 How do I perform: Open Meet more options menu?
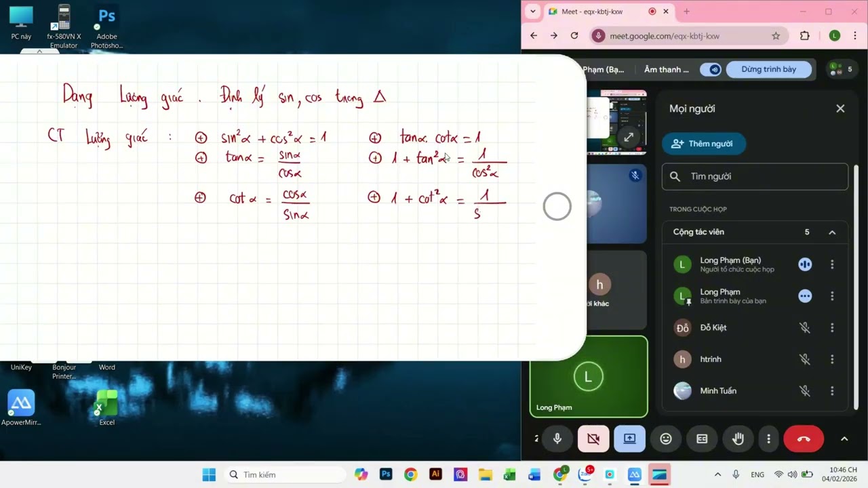pos(768,439)
